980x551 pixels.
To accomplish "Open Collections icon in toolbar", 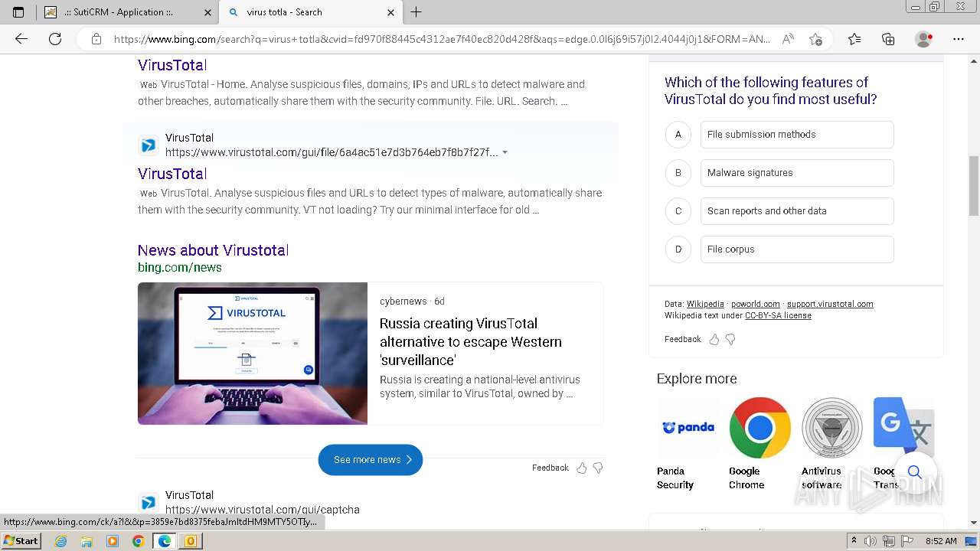I will tap(888, 39).
